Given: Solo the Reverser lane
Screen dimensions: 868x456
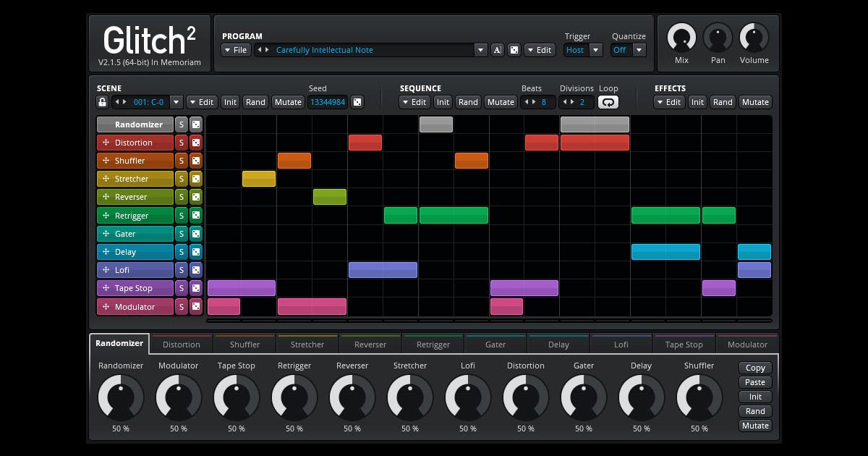Looking at the screenshot, I should pos(182,197).
